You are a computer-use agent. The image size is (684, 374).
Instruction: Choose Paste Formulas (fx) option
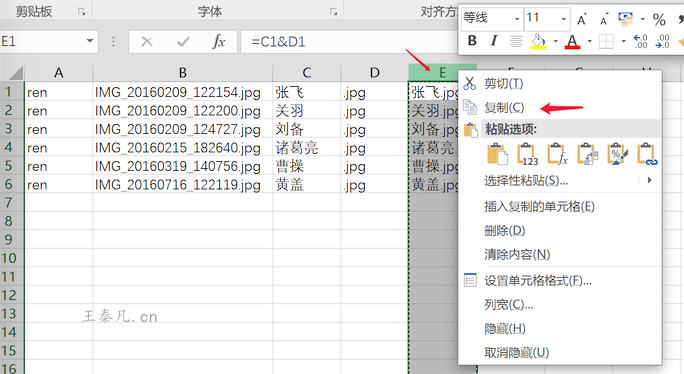[557, 154]
